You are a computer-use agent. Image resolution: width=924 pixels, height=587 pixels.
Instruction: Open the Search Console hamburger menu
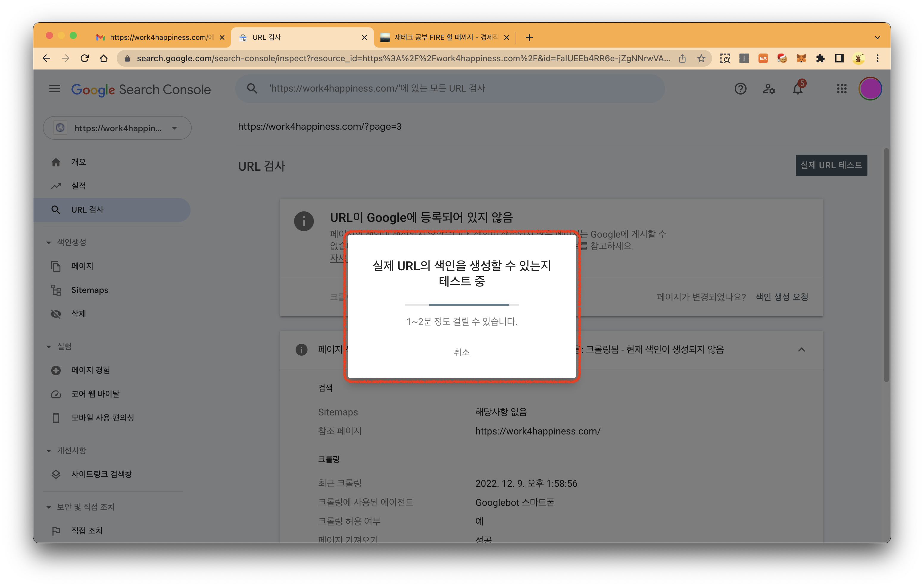tap(54, 89)
